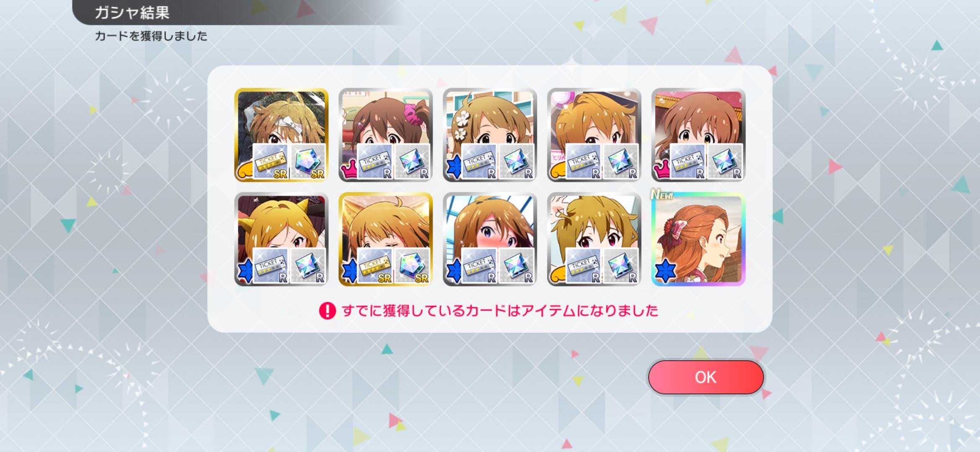This screenshot has height=452, width=980.
Task: Select the top-row card with short orange hair
Action: [594, 135]
